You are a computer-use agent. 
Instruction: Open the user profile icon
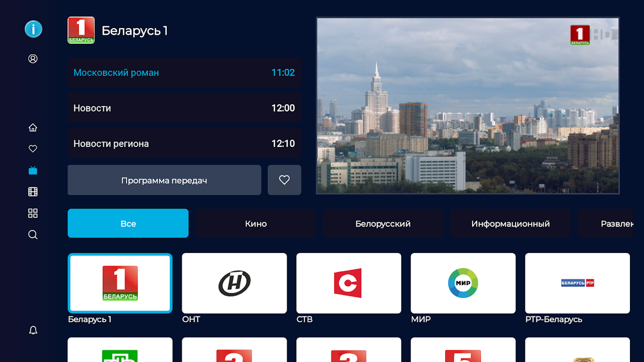tap(33, 59)
